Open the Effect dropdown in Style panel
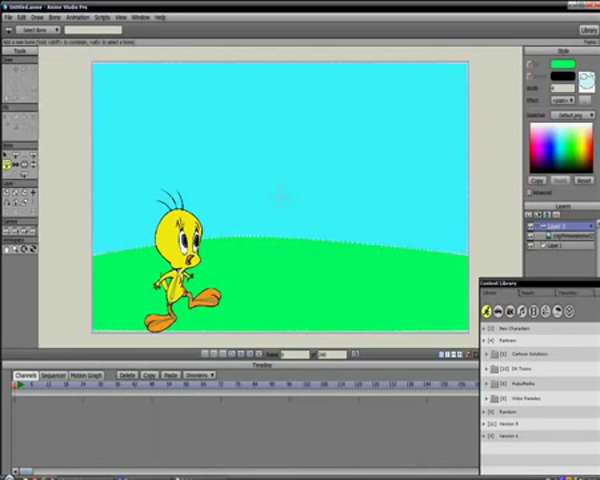Viewport: 600px width, 480px height. [562, 100]
